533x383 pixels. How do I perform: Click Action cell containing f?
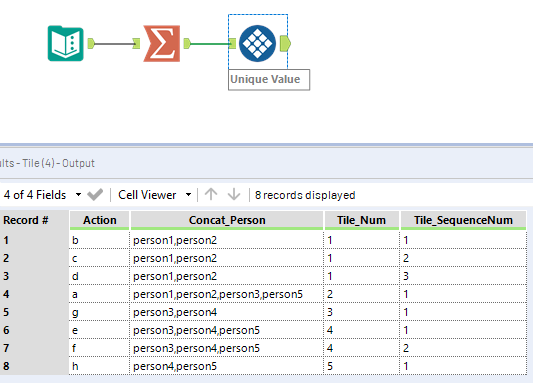(100, 348)
